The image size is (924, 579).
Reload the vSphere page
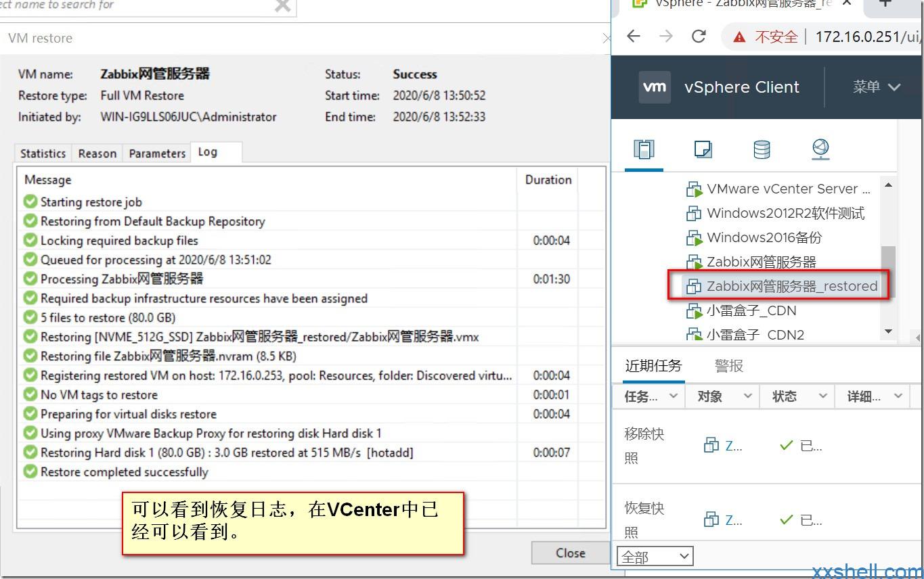(x=699, y=37)
